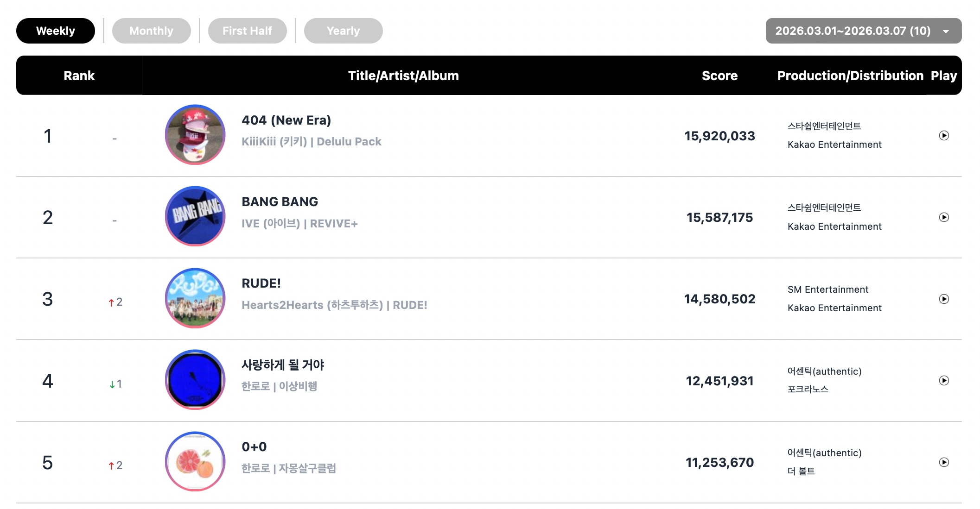The height and width of the screenshot is (509, 980).
Task: Show the Yearly chart
Action: tap(343, 31)
